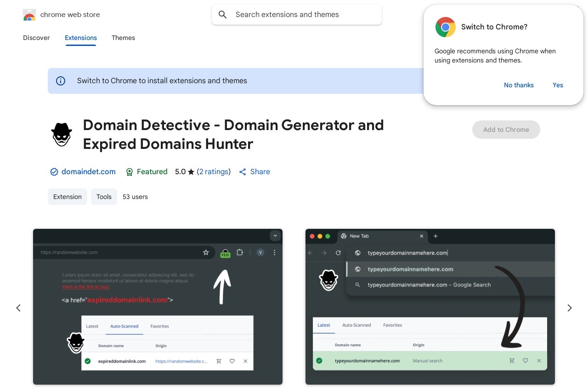Show the previous screenshot with left arrow
588x392 pixels.
(18, 308)
